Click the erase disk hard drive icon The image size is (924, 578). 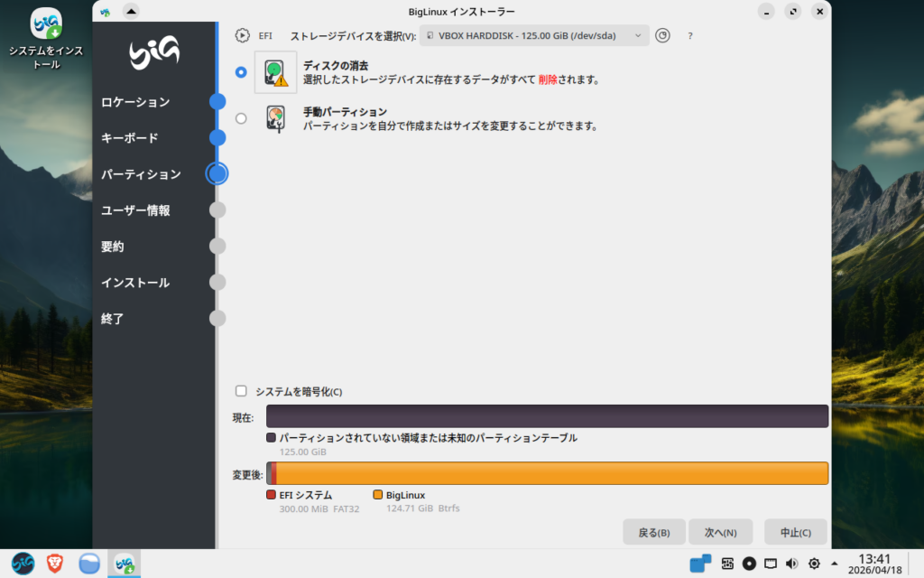tap(275, 72)
